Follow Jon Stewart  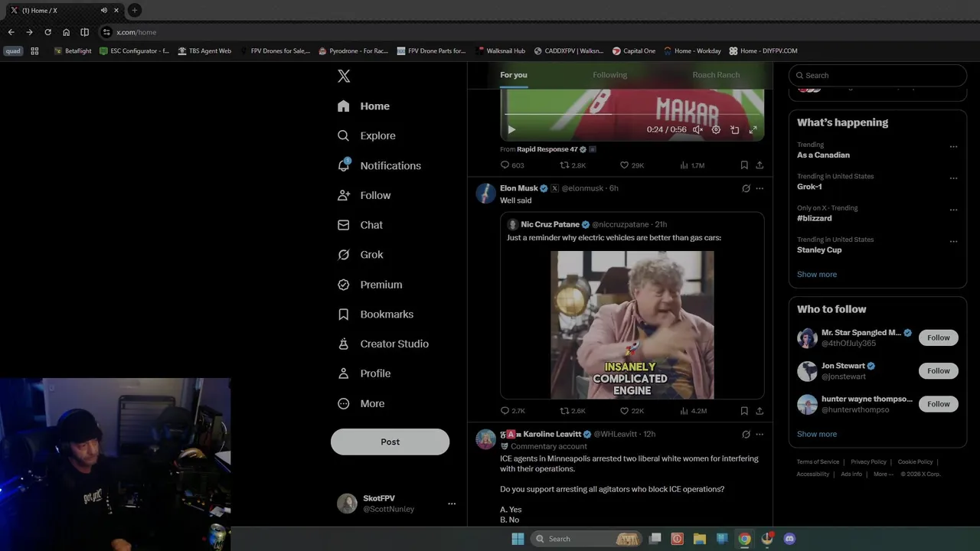[x=938, y=370]
